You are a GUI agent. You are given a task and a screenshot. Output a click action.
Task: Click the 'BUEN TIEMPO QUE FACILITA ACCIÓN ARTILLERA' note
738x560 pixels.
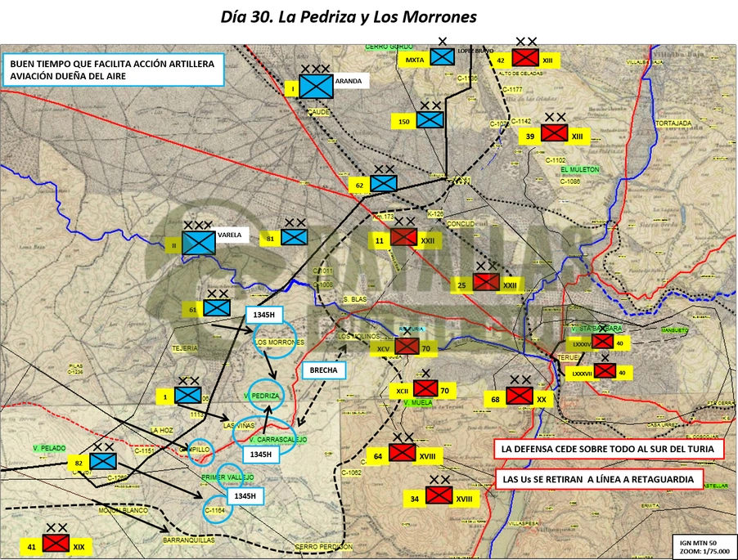113,69
